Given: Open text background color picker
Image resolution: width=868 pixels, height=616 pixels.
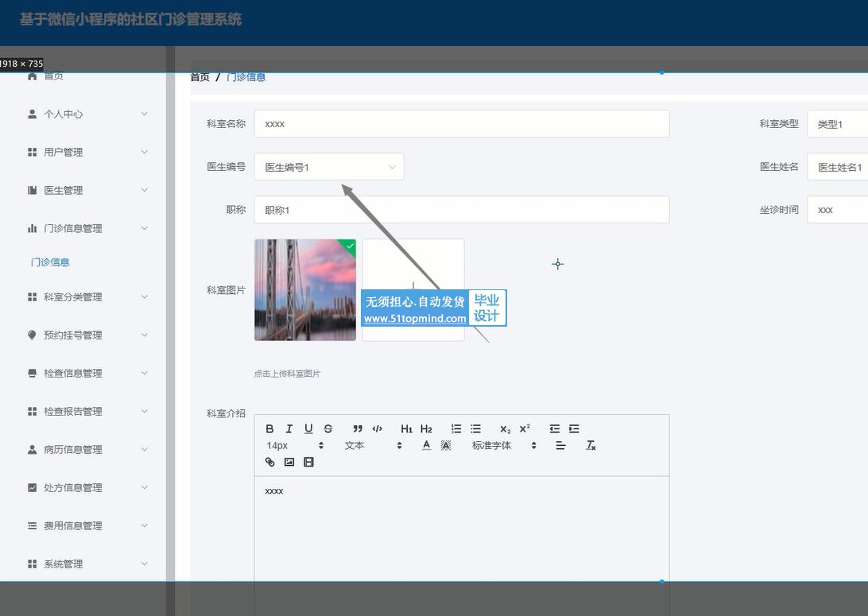Looking at the screenshot, I should 446,446.
